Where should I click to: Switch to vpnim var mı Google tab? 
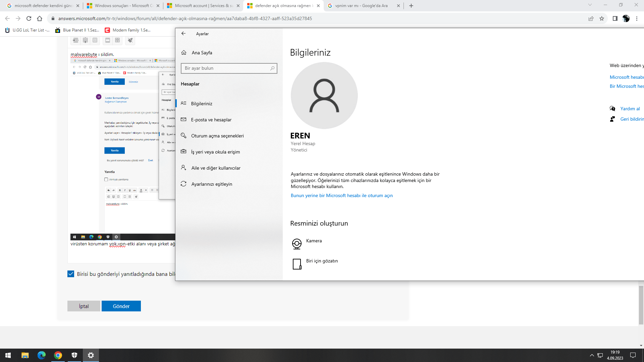pyautogui.click(x=361, y=6)
